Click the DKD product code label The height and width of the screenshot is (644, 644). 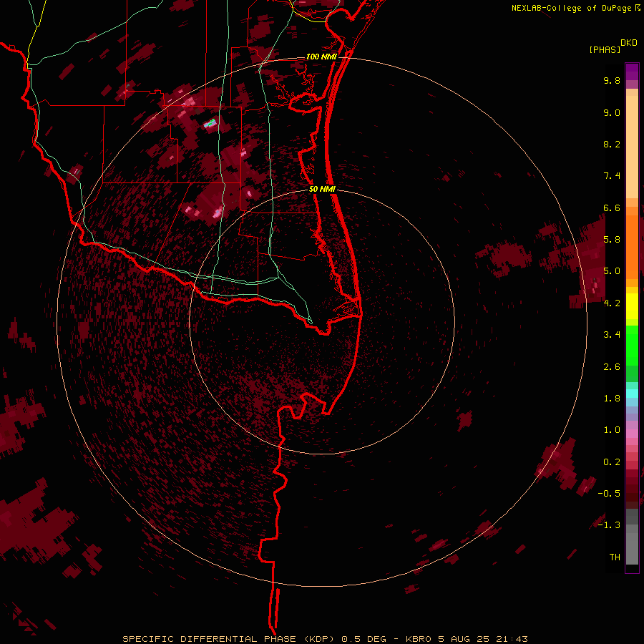[x=629, y=43]
